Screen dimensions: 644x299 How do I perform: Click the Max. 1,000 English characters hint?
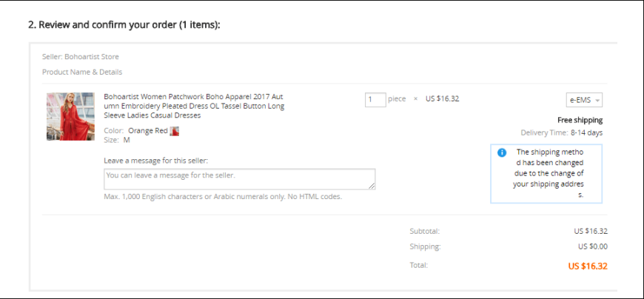pos(223,197)
